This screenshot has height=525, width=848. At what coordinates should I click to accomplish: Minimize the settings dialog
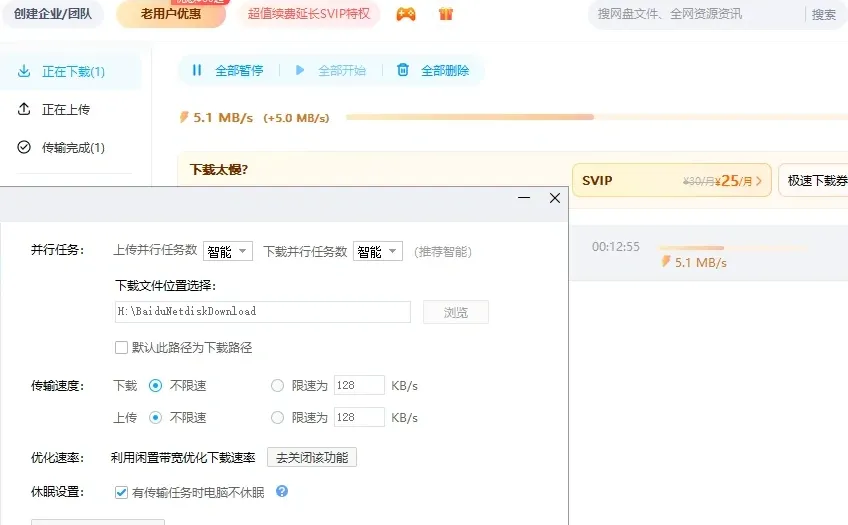524,198
